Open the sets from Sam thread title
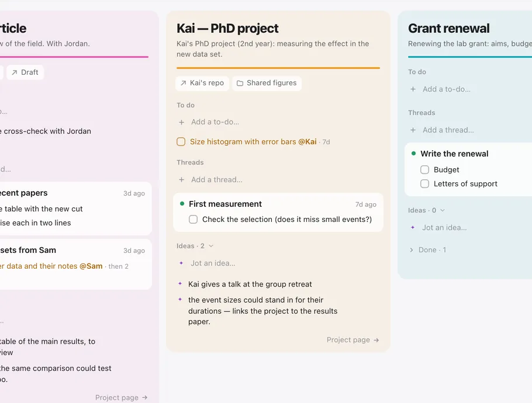 pos(28,250)
